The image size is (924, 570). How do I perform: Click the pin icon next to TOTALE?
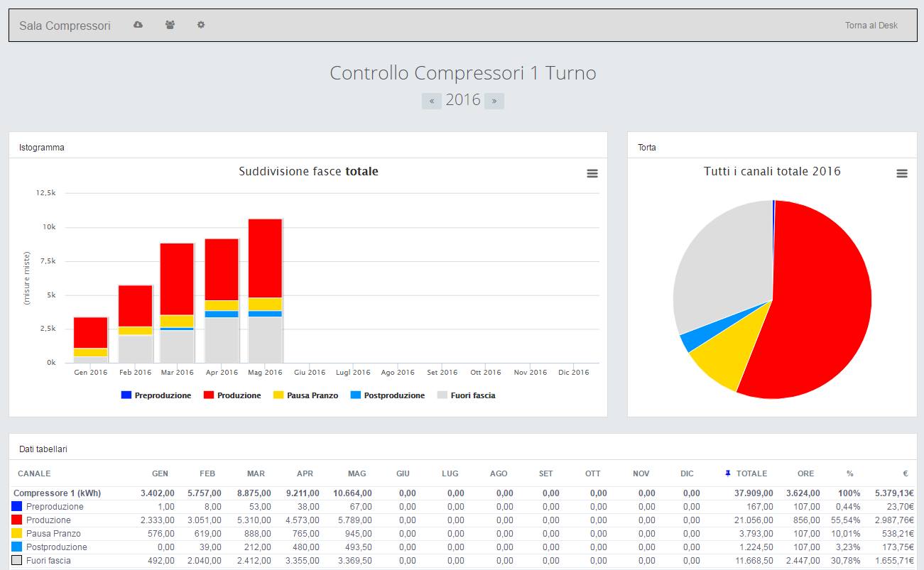(x=727, y=473)
